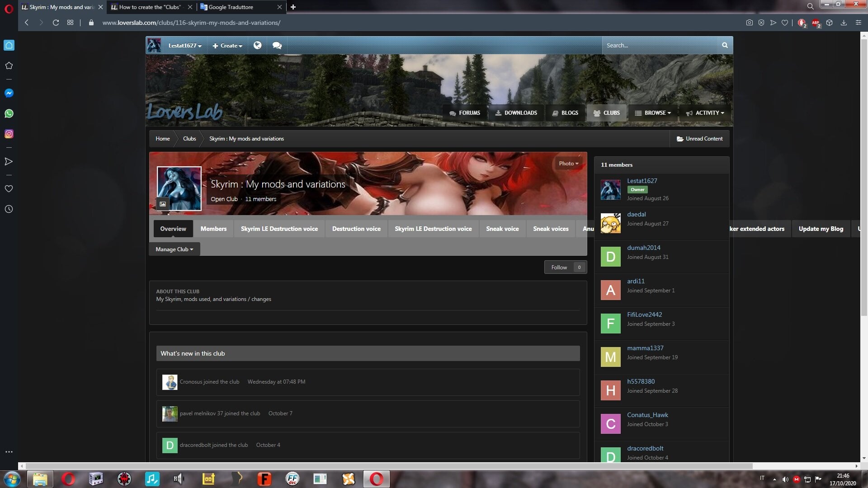Open Windows Start button

click(x=12, y=479)
